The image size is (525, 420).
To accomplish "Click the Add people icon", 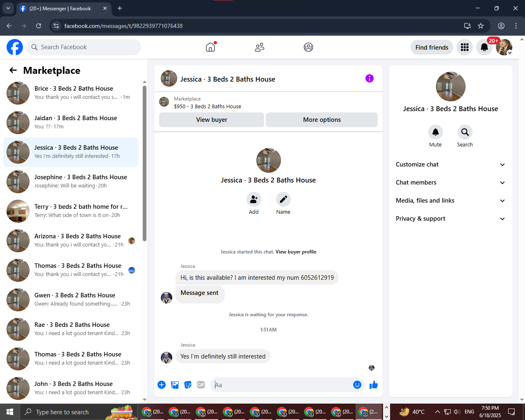I will click(254, 199).
